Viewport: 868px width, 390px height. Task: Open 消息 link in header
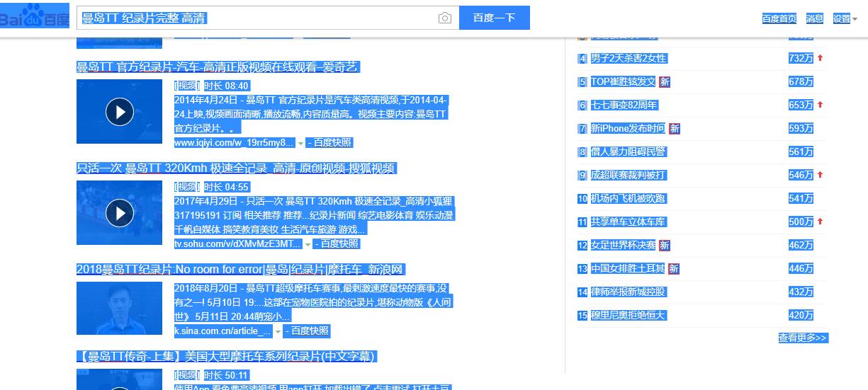[814, 18]
